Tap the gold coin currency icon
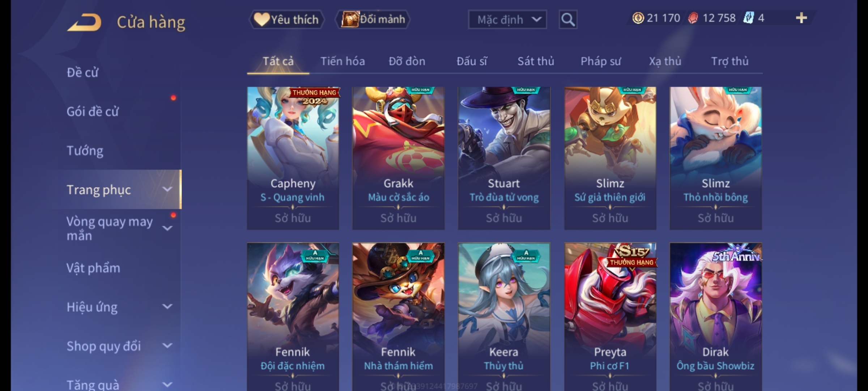Image resolution: width=868 pixels, height=391 pixels. click(x=638, y=18)
